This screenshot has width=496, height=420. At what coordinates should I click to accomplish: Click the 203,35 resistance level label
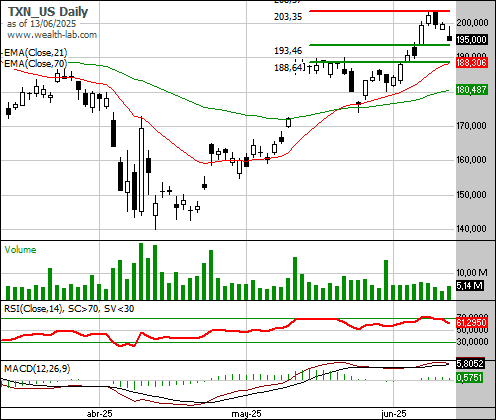(x=288, y=17)
